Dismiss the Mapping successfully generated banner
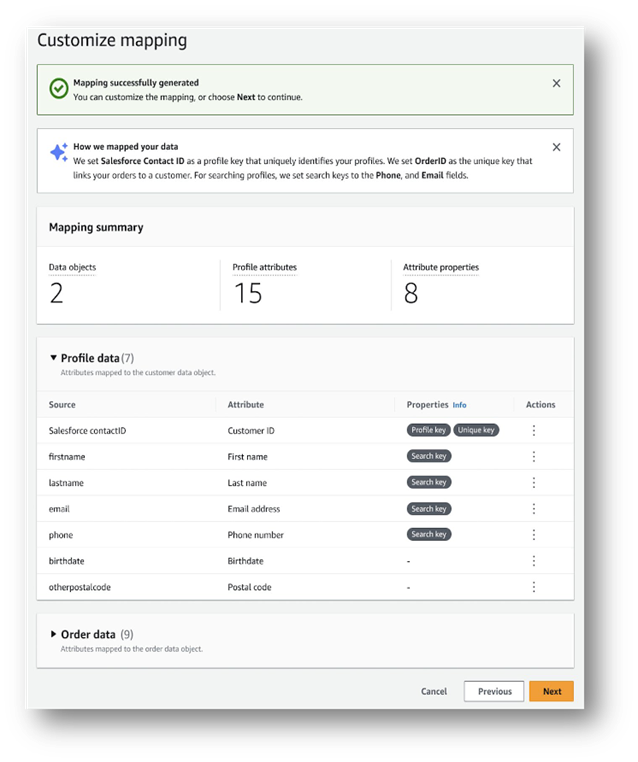The height and width of the screenshot is (762, 638). click(x=556, y=83)
